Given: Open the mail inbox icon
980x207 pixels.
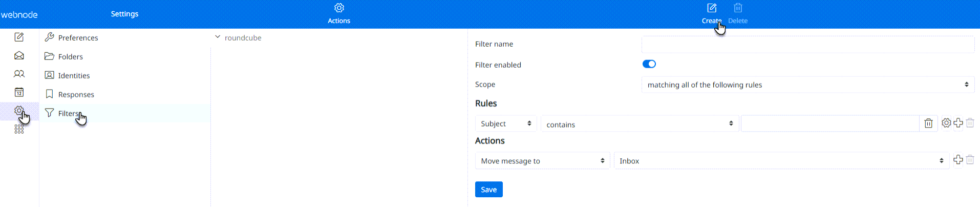Looking at the screenshot, I should pyautogui.click(x=19, y=55).
